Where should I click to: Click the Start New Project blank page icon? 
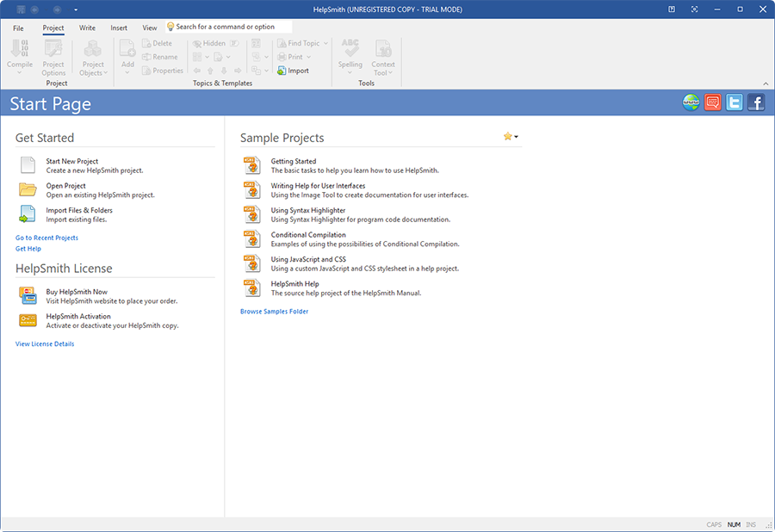pyautogui.click(x=28, y=165)
